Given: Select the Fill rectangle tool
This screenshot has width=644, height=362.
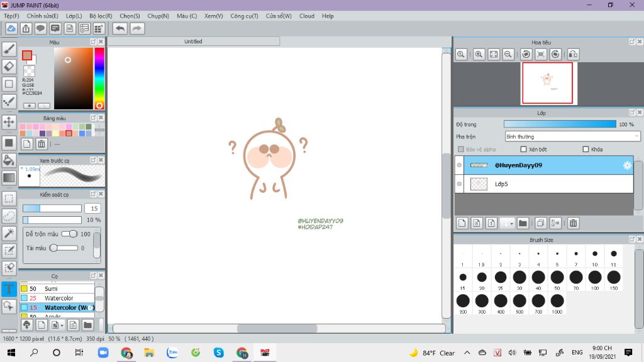Looking at the screenshot, I should [x=9, y=143].
